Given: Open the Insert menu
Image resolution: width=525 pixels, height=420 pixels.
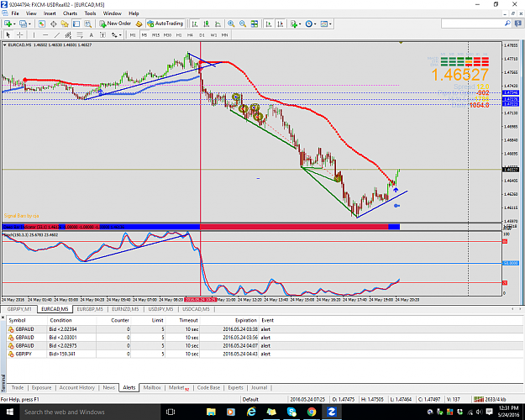Looking at the screenshot, I should tap(50, 13).
